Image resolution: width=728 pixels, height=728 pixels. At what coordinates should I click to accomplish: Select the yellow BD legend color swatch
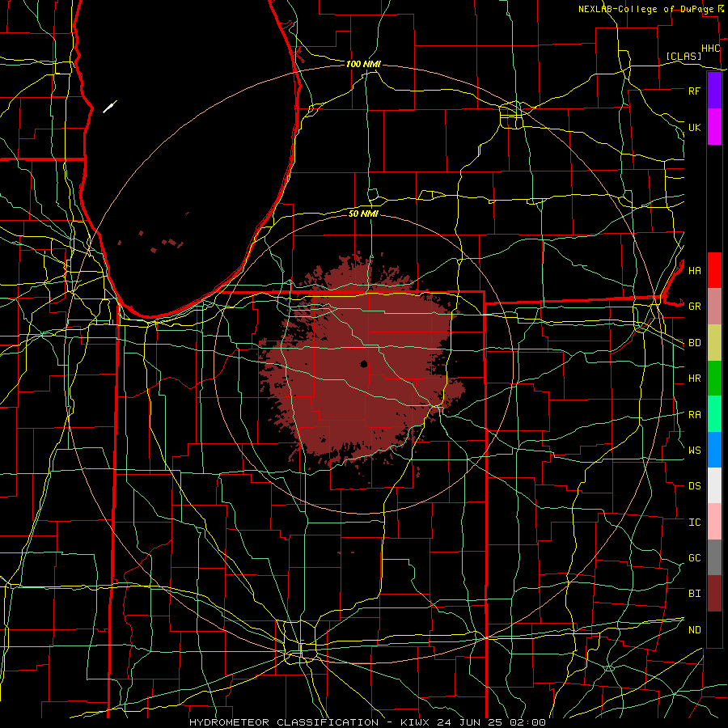coord(714,343)
